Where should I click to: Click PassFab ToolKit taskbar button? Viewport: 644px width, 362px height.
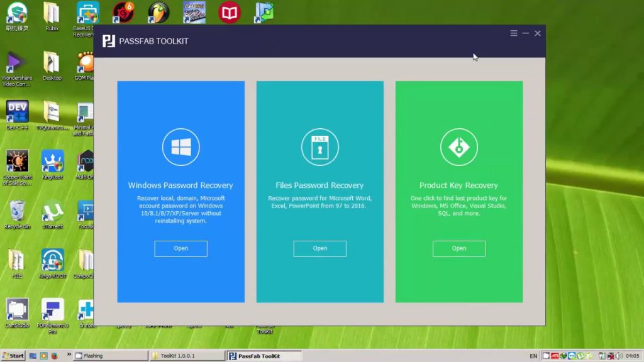coord(264,356)
